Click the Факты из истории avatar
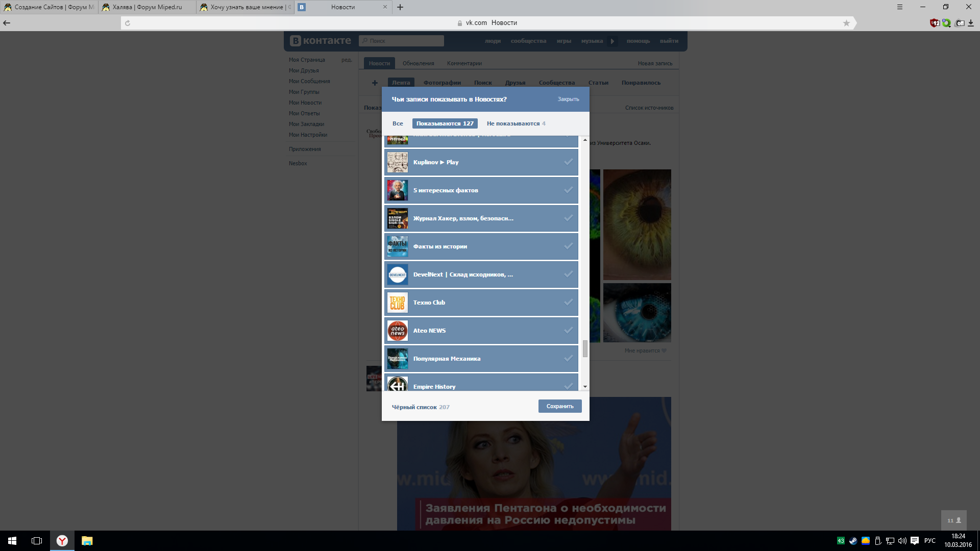 pyautogui.click(x=397, y=246)
